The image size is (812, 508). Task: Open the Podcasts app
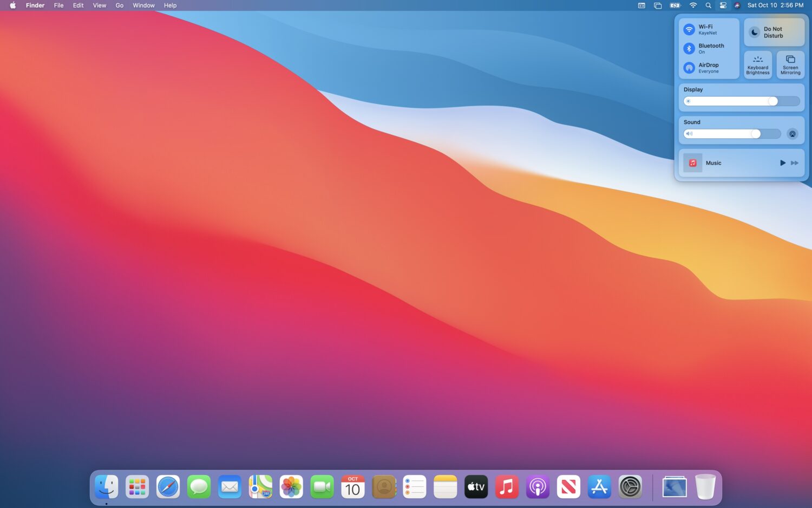(538, 486)
